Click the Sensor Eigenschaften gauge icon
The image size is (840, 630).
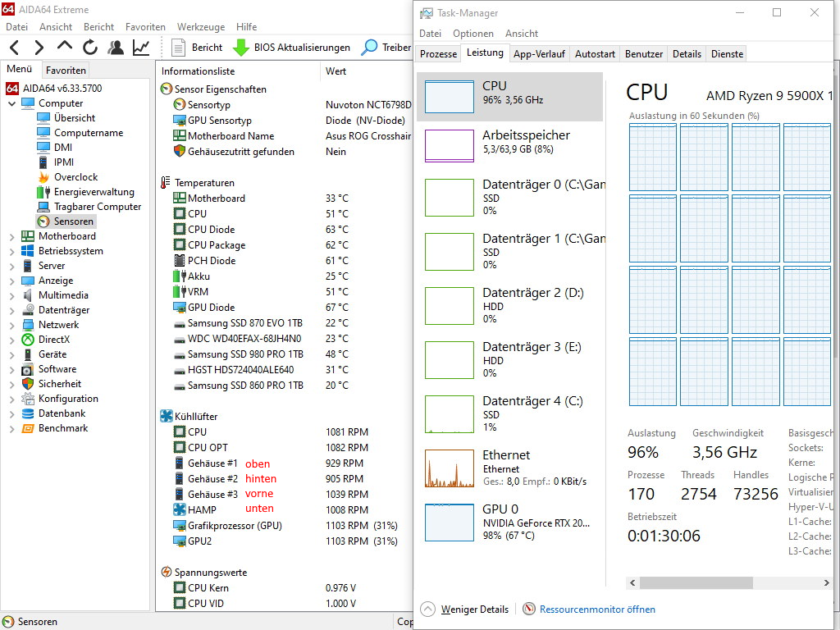(x=167, y=89)
